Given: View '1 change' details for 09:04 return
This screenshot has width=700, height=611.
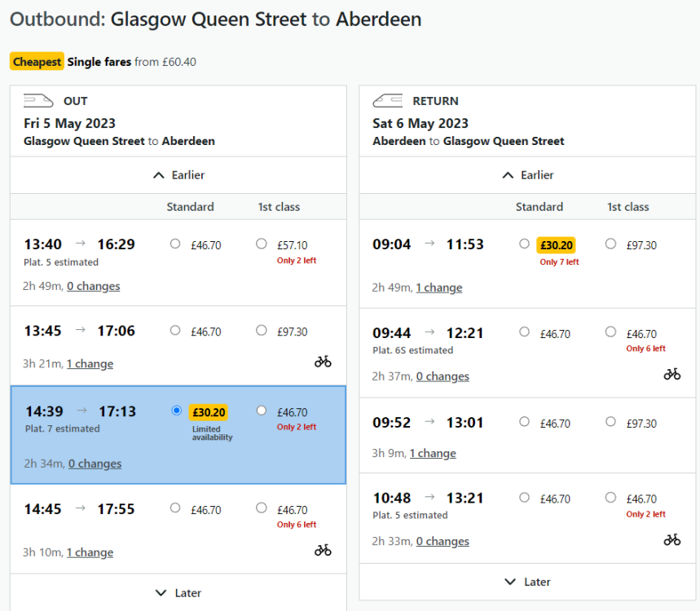Looking at the screenshot, I should 438,288.
